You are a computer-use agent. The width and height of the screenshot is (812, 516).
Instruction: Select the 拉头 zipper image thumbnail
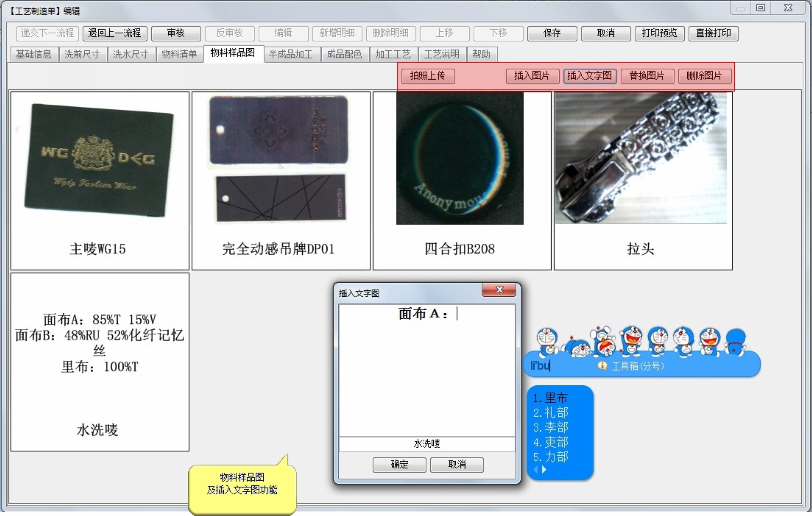pos(641,159)
